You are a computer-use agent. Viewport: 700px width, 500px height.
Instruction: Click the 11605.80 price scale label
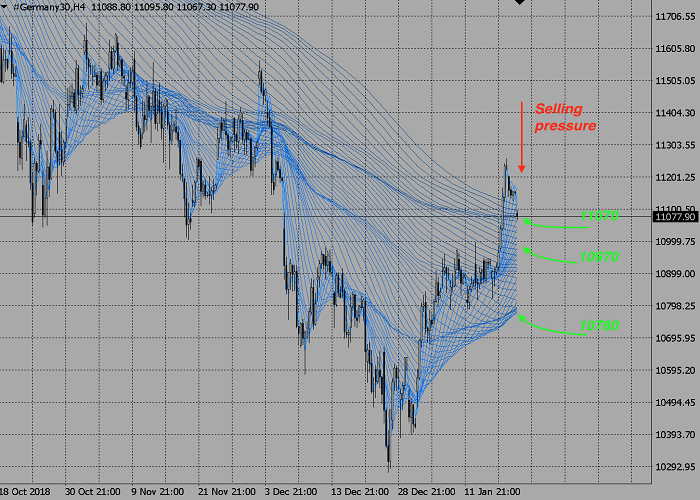pyautogui.click(x=675, y=49)
